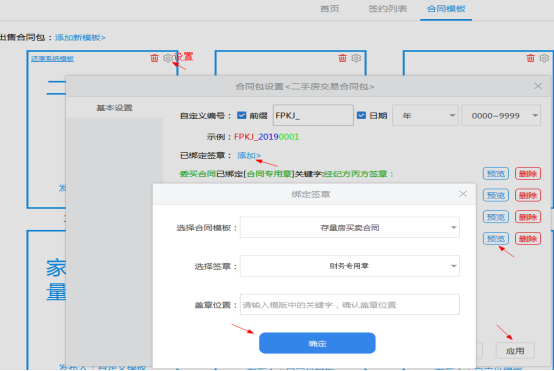Screen dimensions: 554x371
Task: Open the 0000~9999 numbering range dropdown
Action: (501, 115)
